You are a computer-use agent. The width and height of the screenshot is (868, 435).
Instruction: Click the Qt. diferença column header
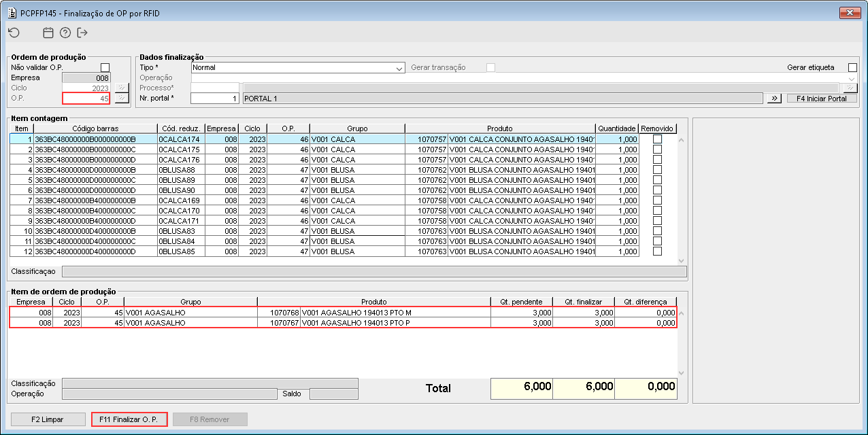click(646, 302)
